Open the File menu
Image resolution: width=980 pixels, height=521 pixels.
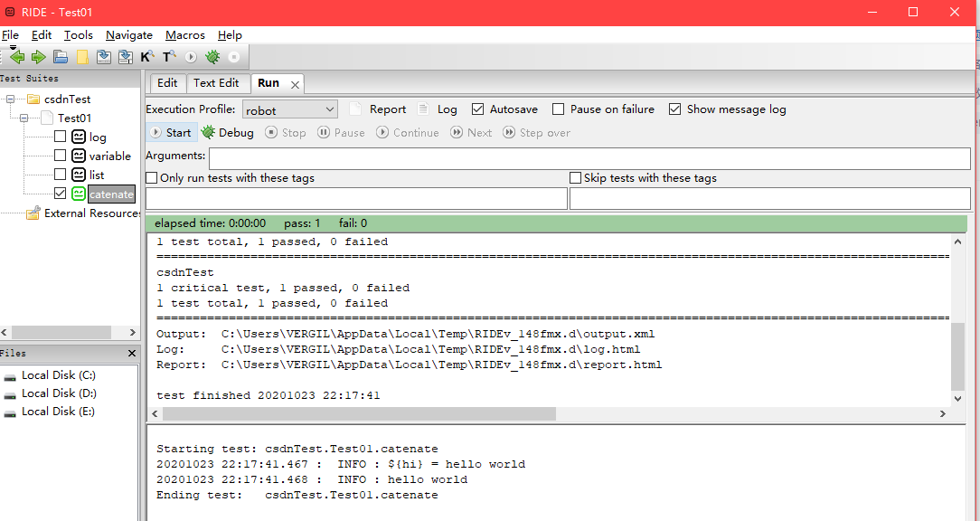[10, 35]
